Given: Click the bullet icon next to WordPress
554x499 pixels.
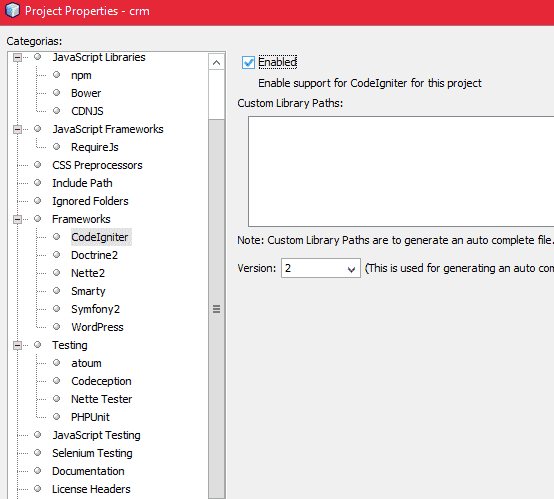Looking at the screenshot, I should click(x=57, y=327).
